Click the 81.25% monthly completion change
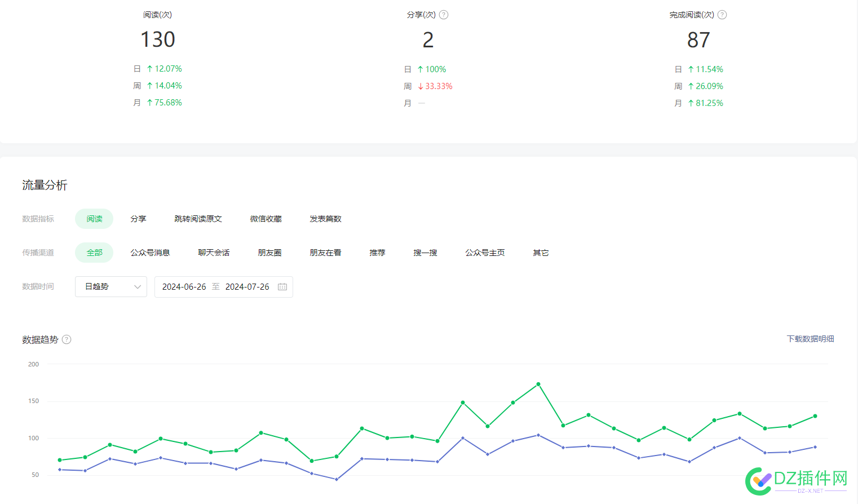 pyautogui.click(x=709, y=103)
